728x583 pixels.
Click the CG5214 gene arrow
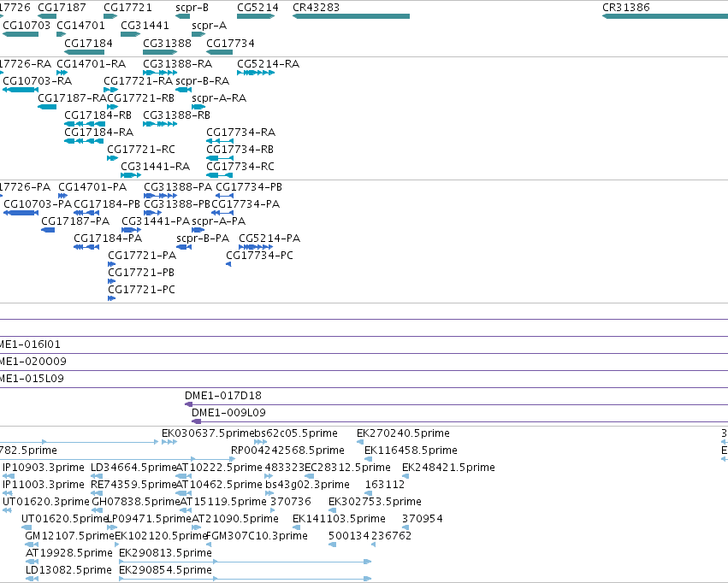tap(256, 16)
